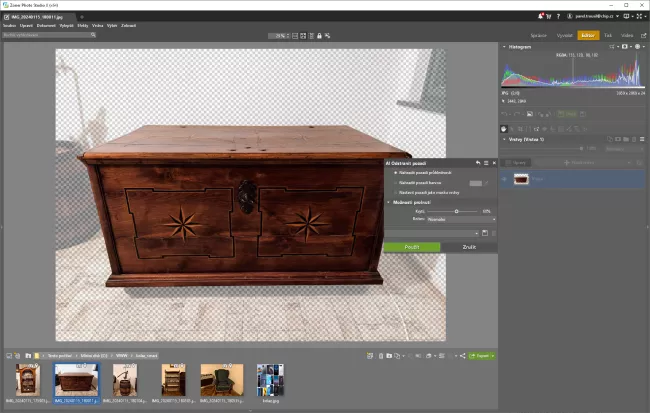Click the undo arrow in AI Odstranit pozadí panel
The height and width of the screenshot is (413, 650).
tap(477, 162)
